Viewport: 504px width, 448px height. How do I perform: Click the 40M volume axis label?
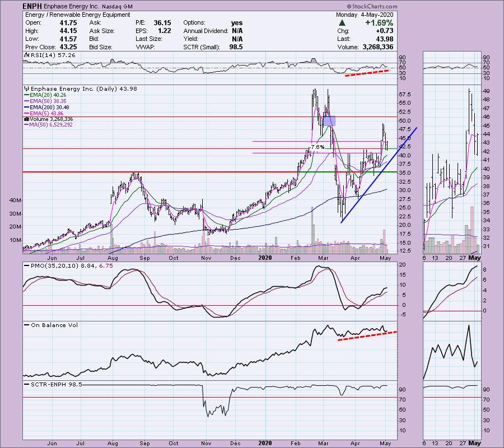(15, 200)
